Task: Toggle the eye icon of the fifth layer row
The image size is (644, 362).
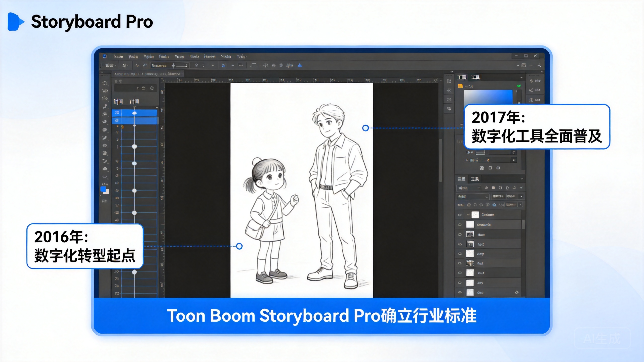Action: pyautogui.click(x=460, y=254)
